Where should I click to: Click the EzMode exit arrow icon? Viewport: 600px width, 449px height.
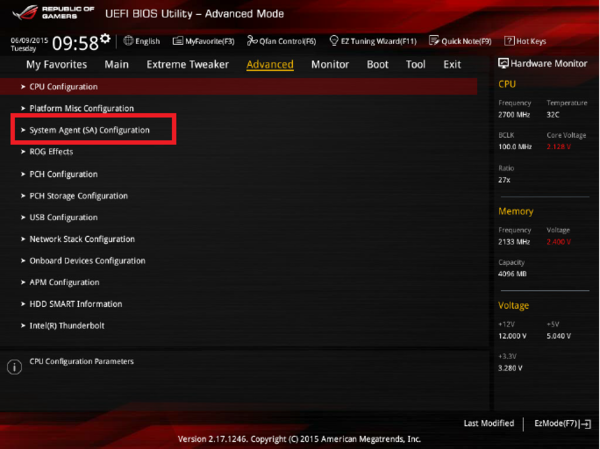[585, 424]
